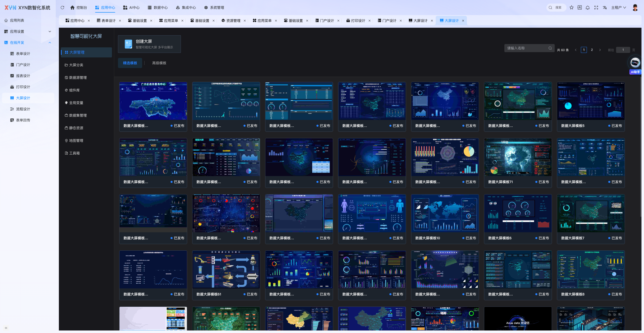
Task: Close the active 大屏设计 tab
Action: (x=463, y=21)
